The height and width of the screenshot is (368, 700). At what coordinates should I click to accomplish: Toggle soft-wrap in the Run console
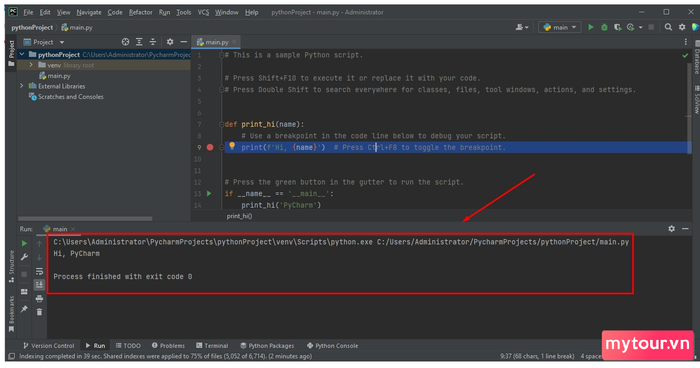click(x=39, y=271)
